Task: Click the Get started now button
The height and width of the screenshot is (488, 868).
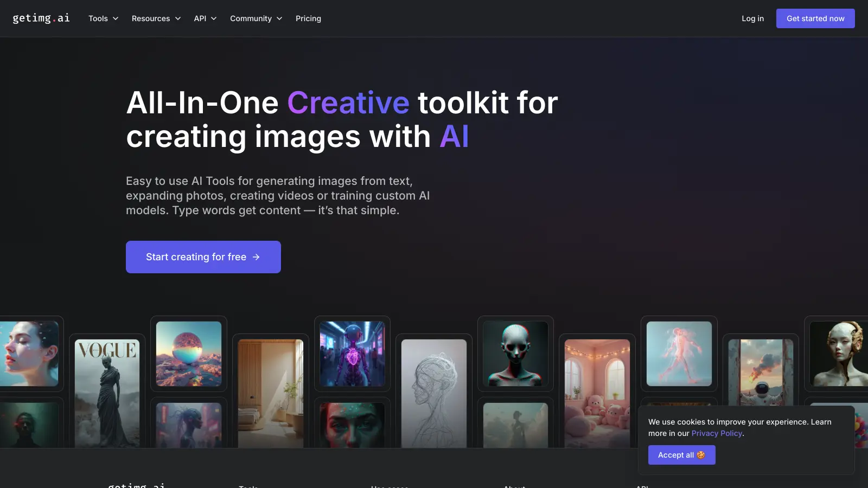Action: (x=815, y=18)
